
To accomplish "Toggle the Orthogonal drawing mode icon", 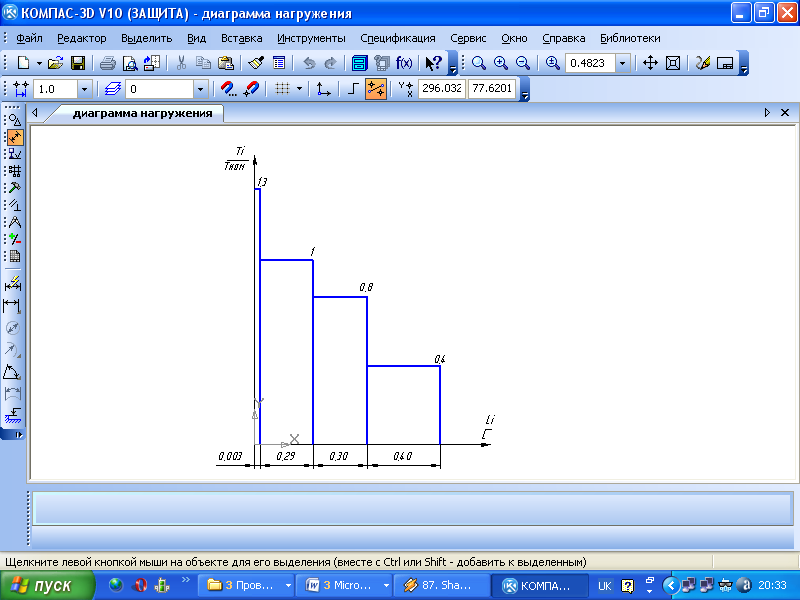I will pos(353,89).
